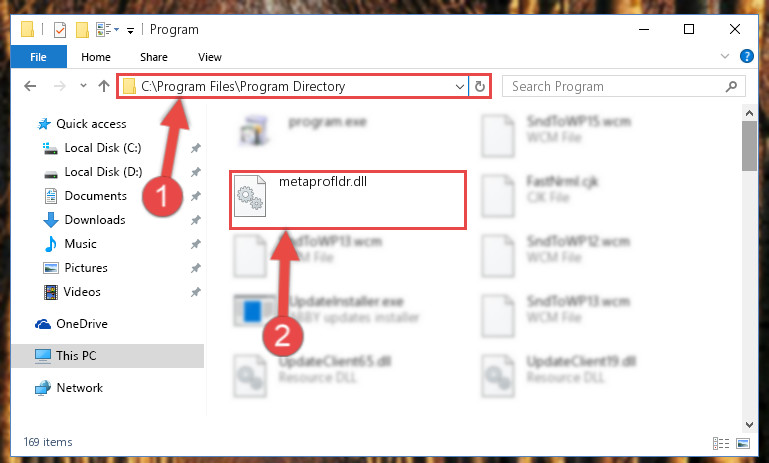Click the Back navigation arrow
The width and height of the screenshot is (769, 463).
(x=30, y=86)
